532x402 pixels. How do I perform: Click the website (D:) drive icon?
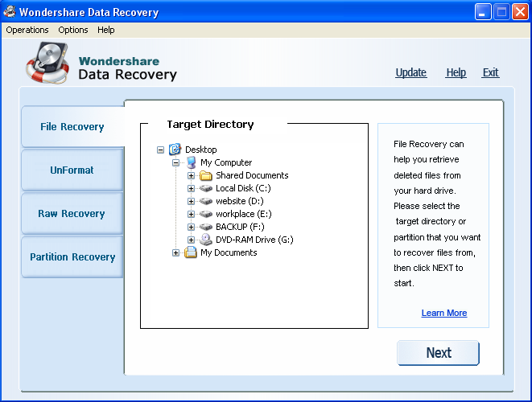click(x=205, y=201)
